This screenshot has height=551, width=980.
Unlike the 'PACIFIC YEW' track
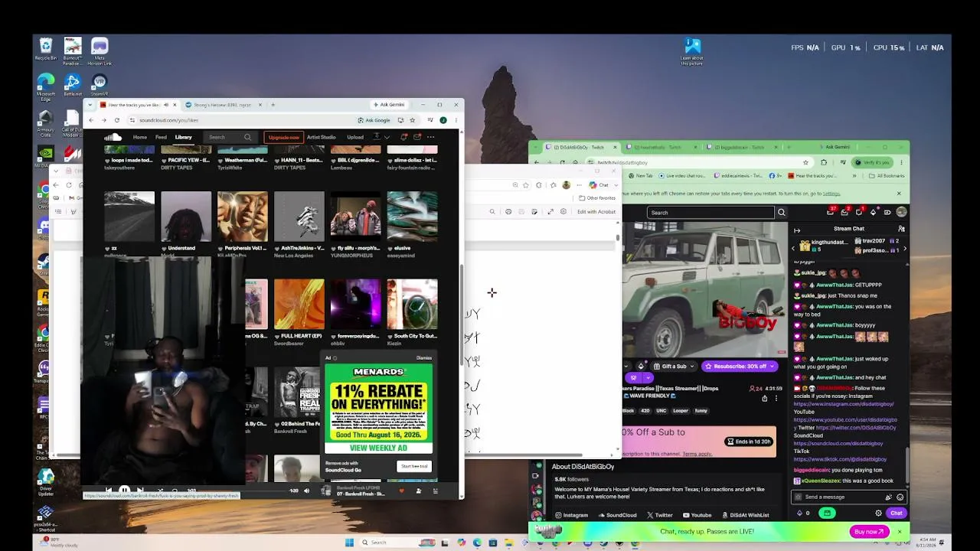tap(164, 161)
